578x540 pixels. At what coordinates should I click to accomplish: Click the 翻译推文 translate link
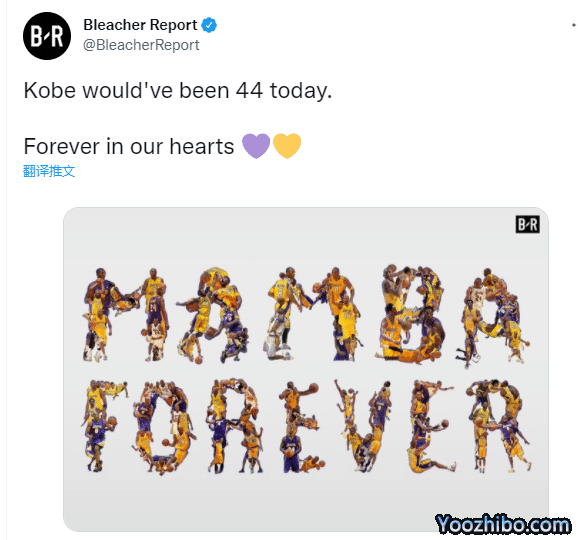49,171
